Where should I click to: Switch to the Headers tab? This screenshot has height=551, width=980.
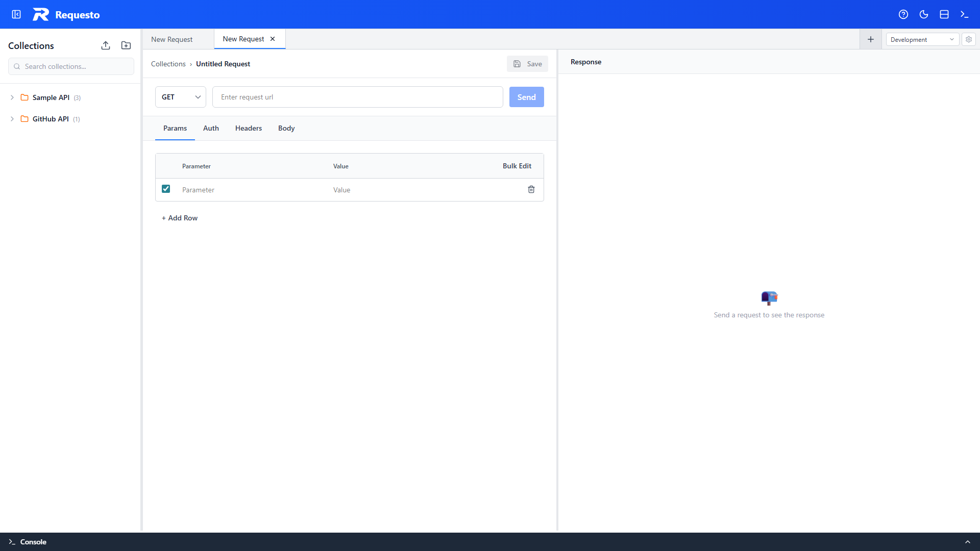pyautogui.click(x=248, y=128)
